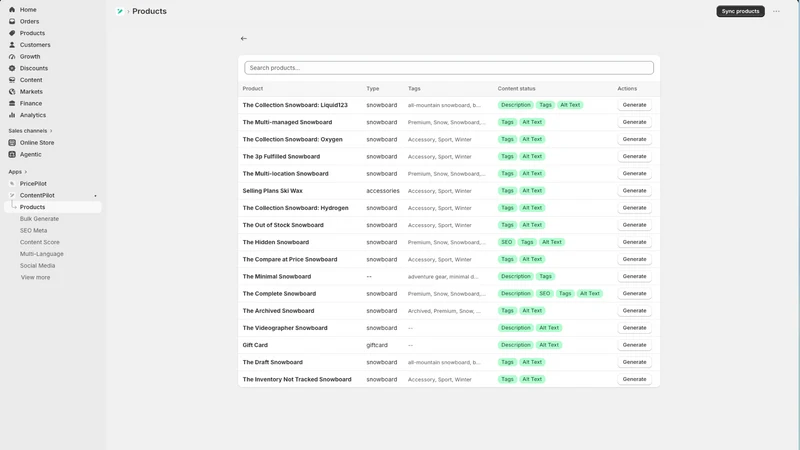Click The 3p Fulfilled Snowboard product name

point(281,157)
